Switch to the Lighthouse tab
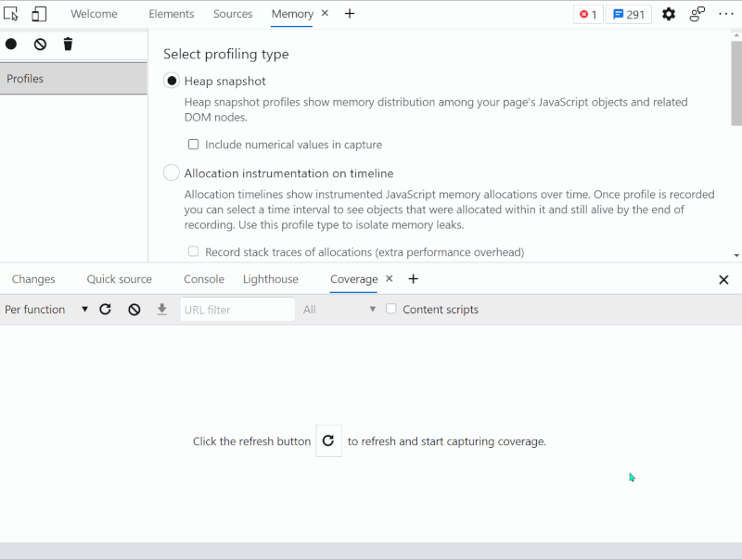 [270, 278]
